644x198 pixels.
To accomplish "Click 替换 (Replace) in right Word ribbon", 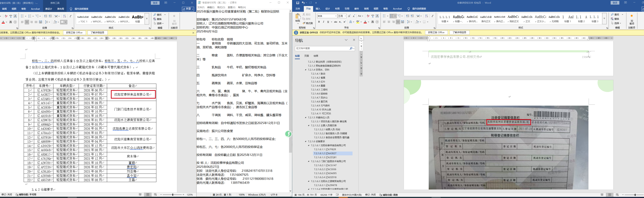I will tap(615, 19).
